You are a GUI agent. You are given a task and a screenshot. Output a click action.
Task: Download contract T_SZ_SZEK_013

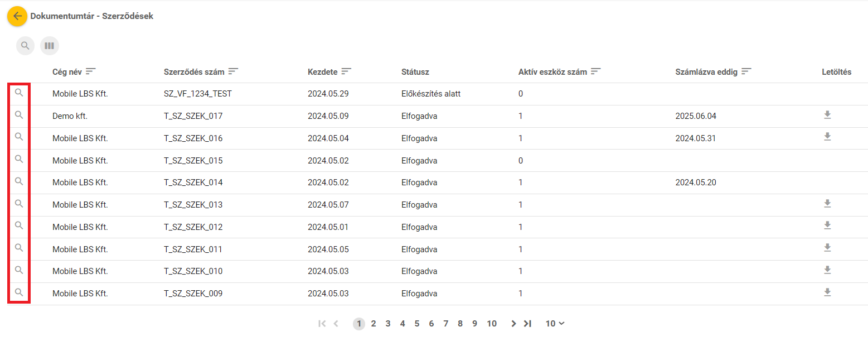tap(827, 204)
